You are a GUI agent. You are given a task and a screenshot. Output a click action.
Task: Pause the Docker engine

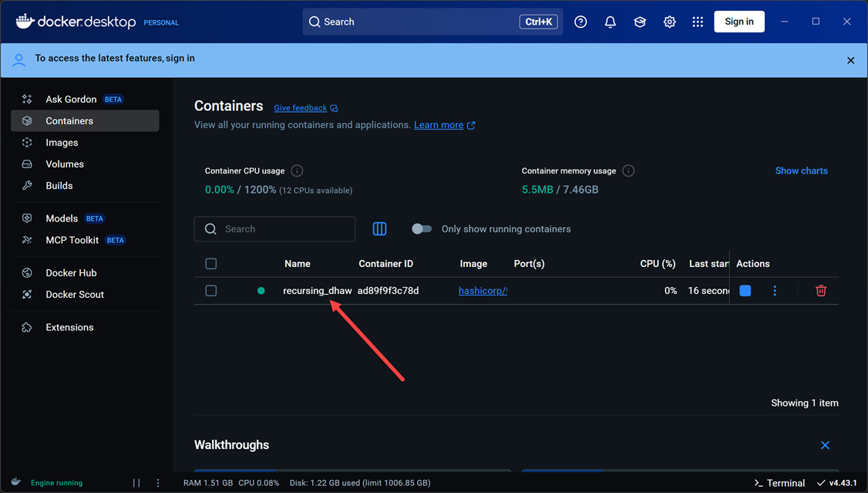pos(136,483)
